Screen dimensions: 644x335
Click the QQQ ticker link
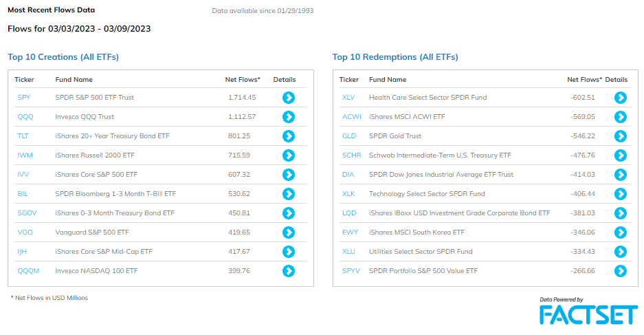click(25, 117)
